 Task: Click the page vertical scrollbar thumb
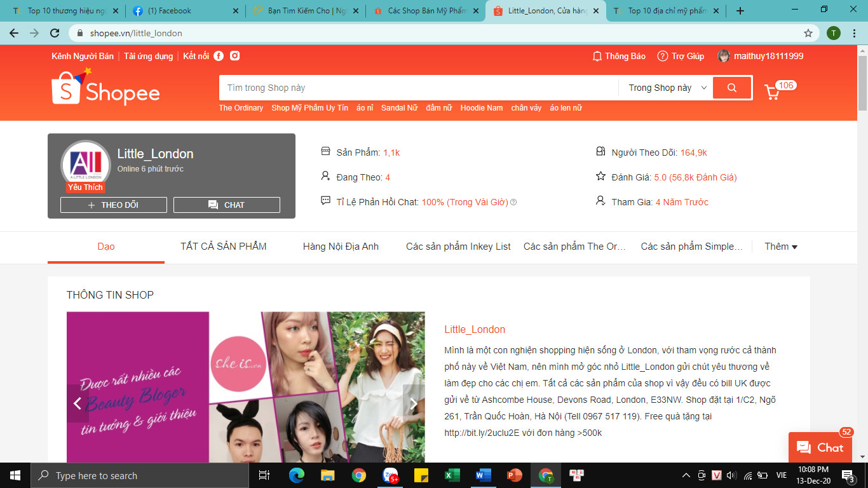[x=862, y=84]
